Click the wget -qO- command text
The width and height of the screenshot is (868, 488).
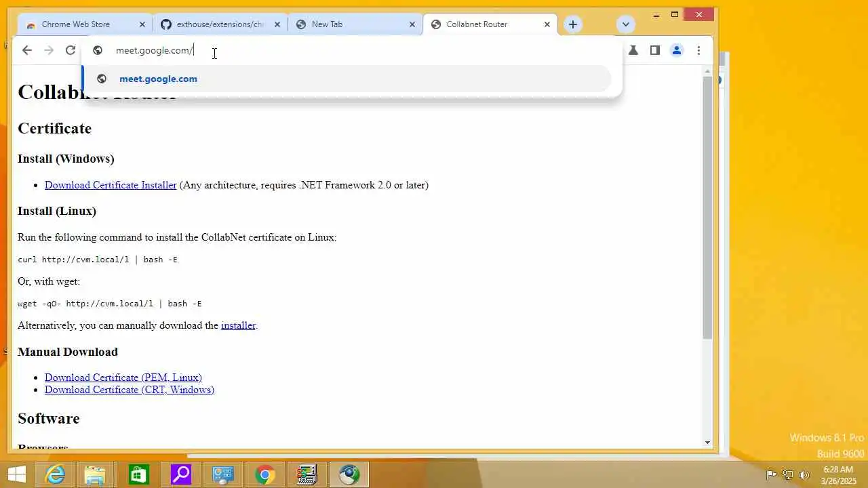pos(110,304)
